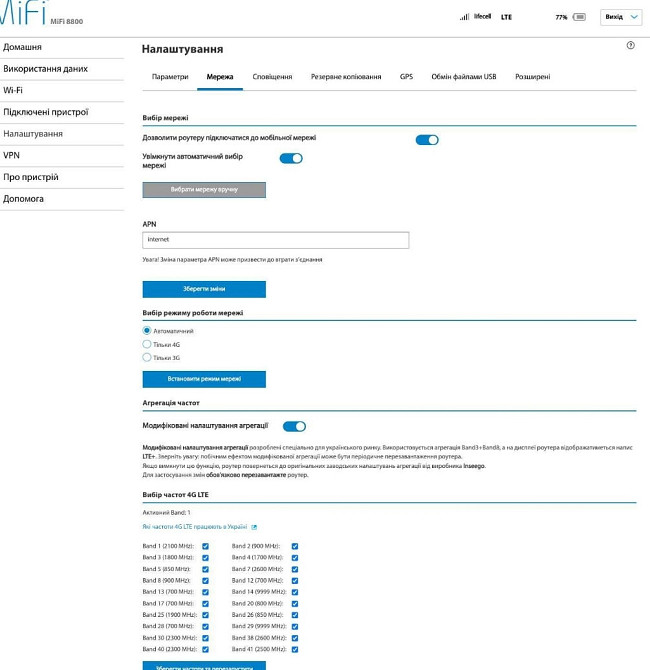Click Встановити режим мережі button
The height and width of the screenshot is (670, 650).
204,379
